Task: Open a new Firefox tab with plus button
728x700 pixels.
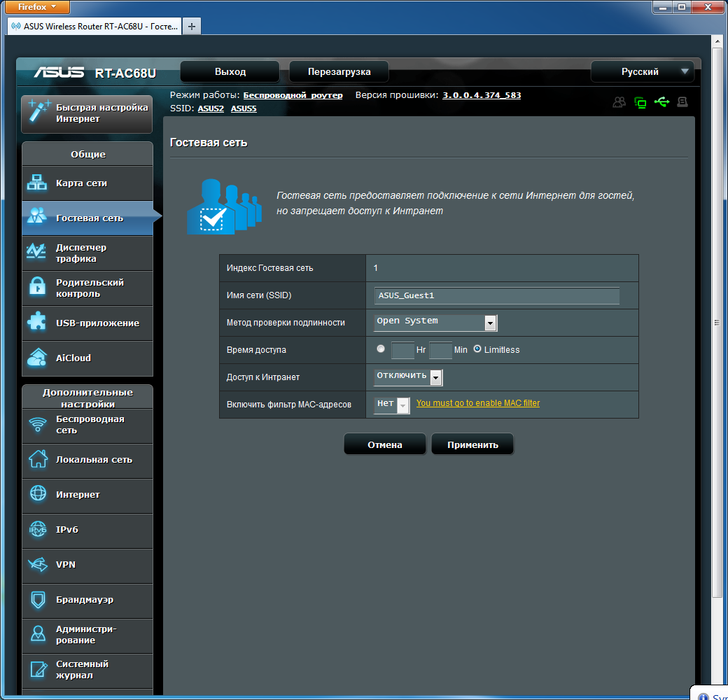Action: (191, 27)
